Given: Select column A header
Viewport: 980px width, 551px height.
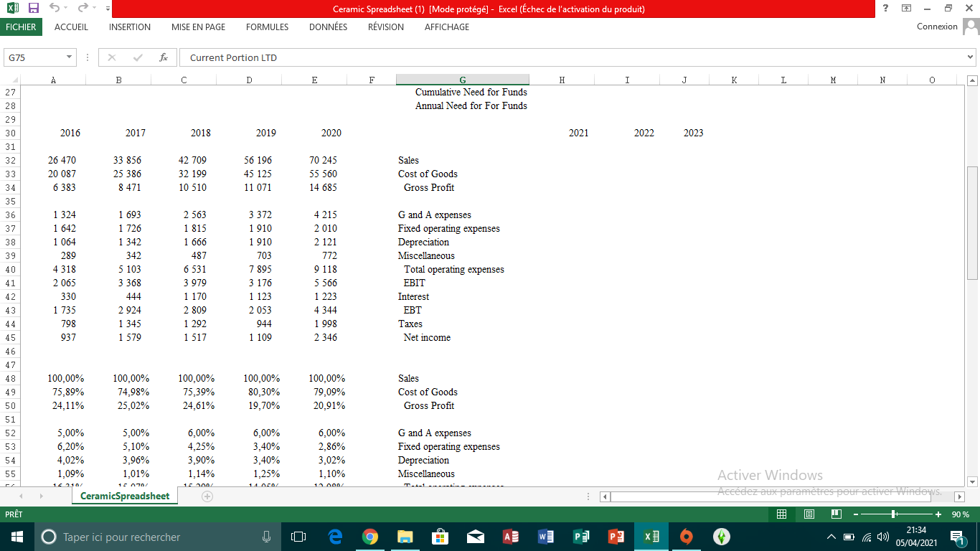Looking at the screenshot, I should [x=53, y=80].
